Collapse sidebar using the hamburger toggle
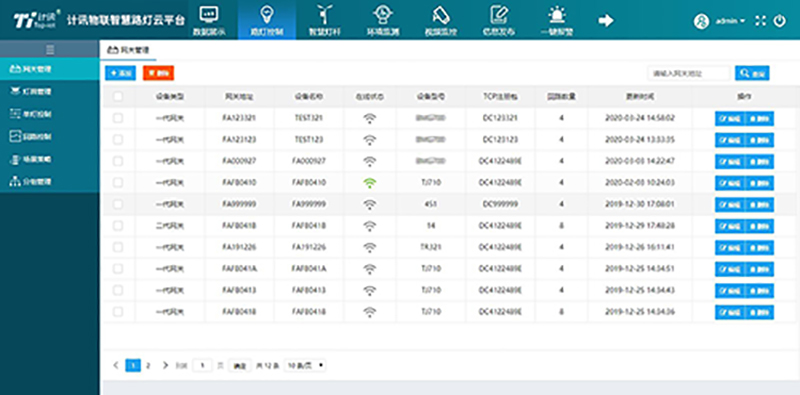Screen dimensions: 800x395 (50, 50)
